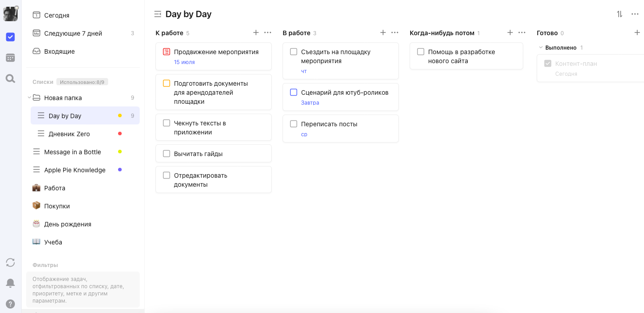Mark Переписать посты as complete
The width and height of the screenshot is (644, 313).
[x=294, y=124]
